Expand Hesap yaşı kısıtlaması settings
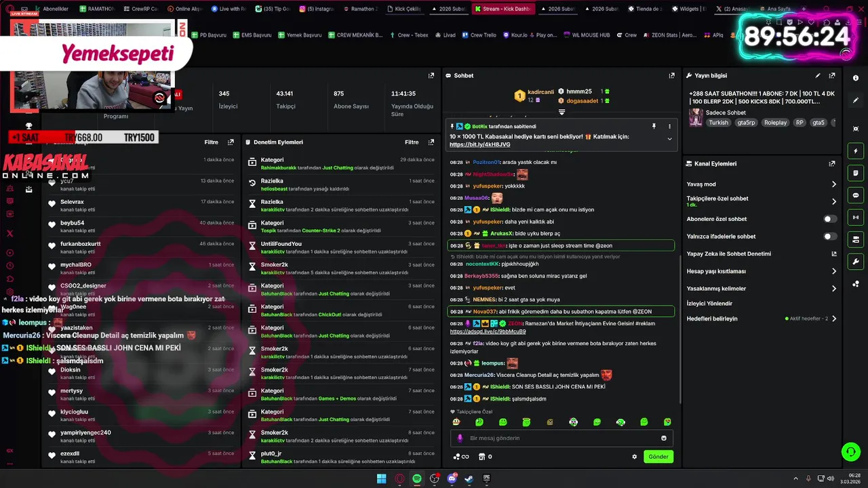 (834, 271)
